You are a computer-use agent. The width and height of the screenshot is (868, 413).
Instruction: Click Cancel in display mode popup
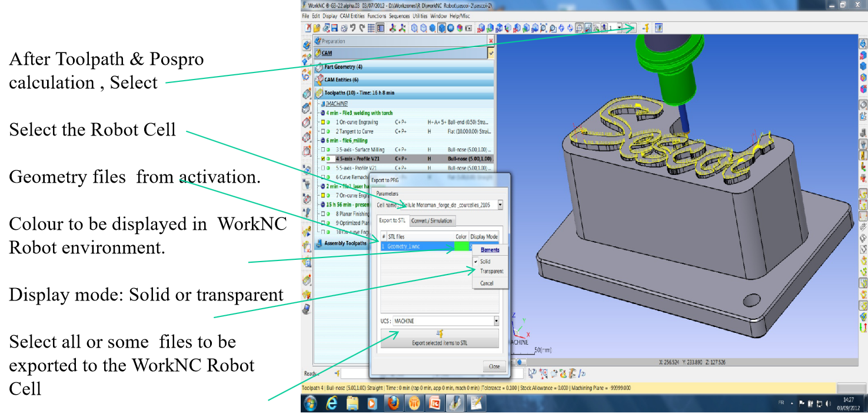pyautogui.click(x=487, y=283)
